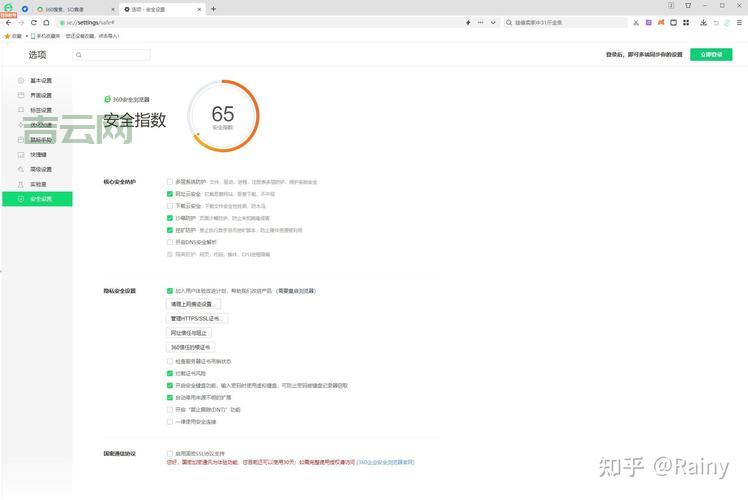Uncheck auto-disable unknown extensions checkbox
This screenshot has height=500, width=748.
170,397
